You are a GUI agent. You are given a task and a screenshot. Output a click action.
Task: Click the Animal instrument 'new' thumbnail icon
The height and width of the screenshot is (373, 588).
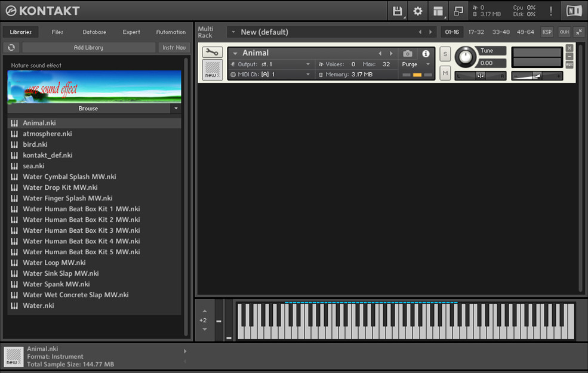tap(212, 70)
